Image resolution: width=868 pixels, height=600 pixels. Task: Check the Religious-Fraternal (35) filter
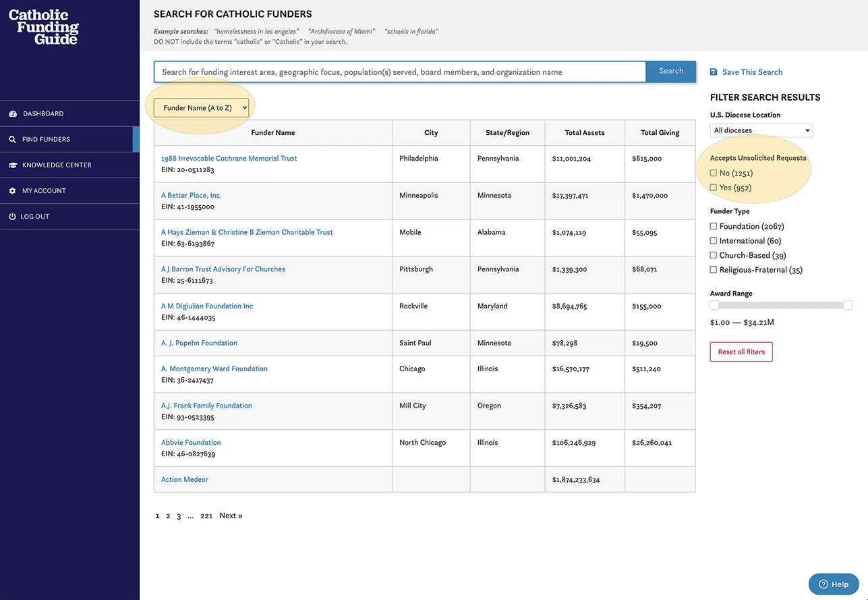tap(713, 269)
